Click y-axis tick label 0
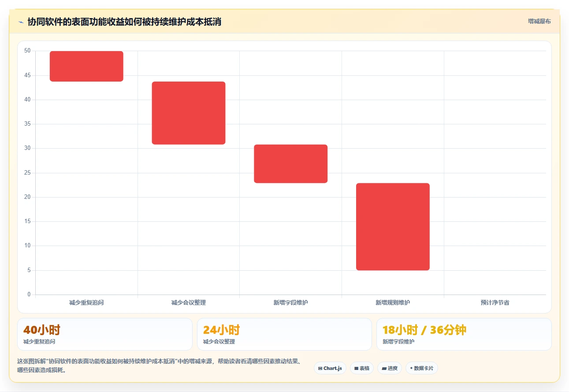 point(29,295)
